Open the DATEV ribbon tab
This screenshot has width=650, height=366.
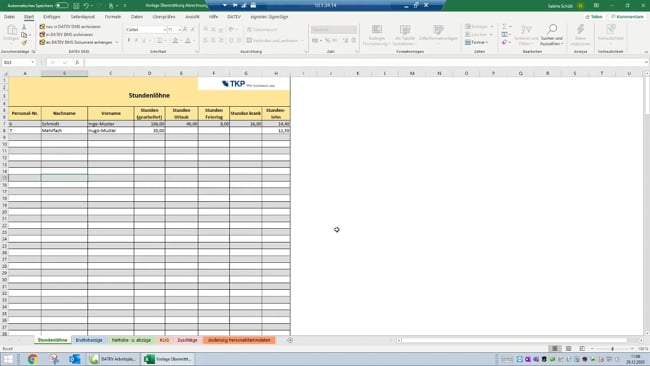click(234, 17)
